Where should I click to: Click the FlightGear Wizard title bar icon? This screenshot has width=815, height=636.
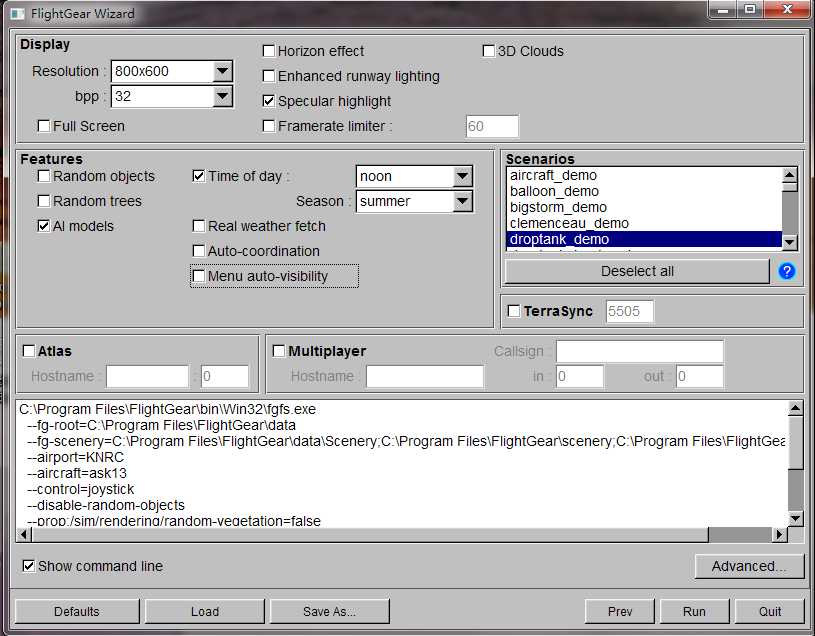[18, 14]
